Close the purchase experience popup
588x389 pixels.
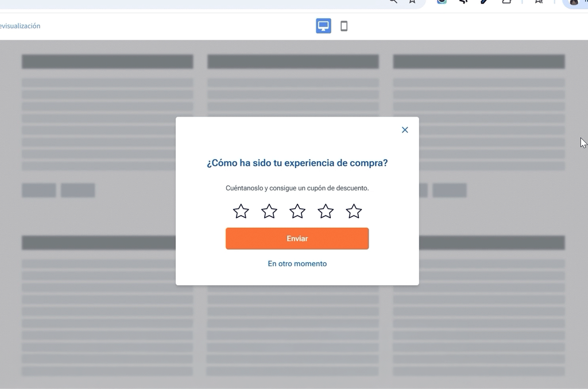[x=405, y=130]
